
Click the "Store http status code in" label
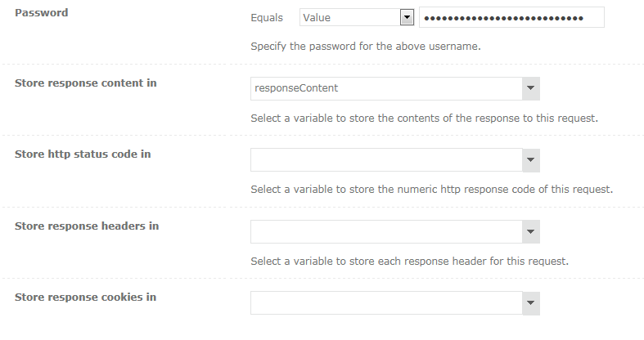tap(83, 154)
